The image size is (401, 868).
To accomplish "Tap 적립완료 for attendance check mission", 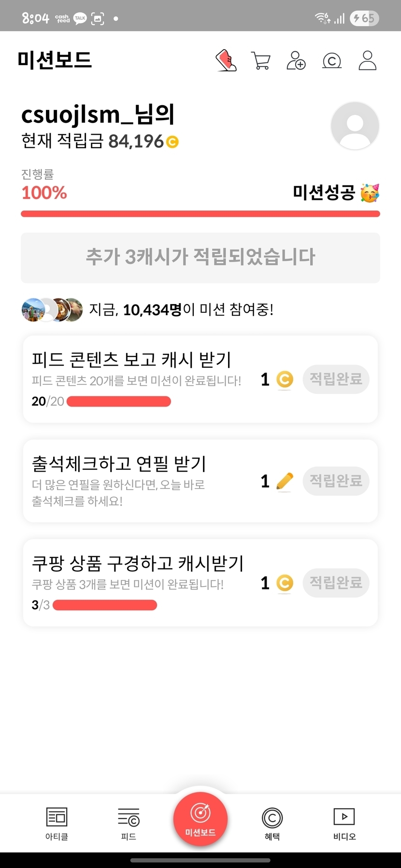I will (x=336, y=481).
